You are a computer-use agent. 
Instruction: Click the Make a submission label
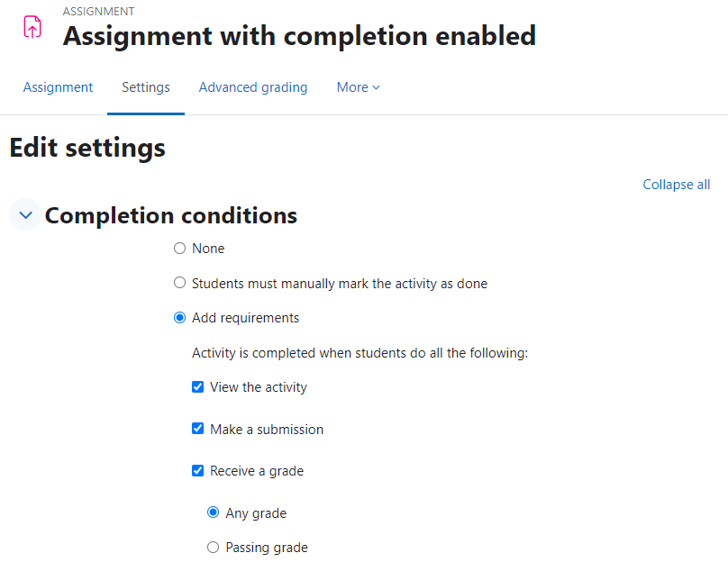[267, 430]
